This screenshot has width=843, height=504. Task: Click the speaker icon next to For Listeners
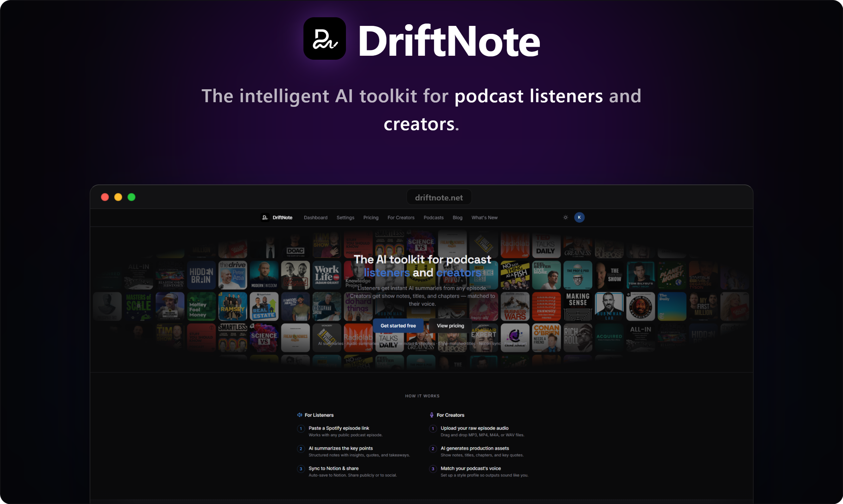[x=300, y=415]
